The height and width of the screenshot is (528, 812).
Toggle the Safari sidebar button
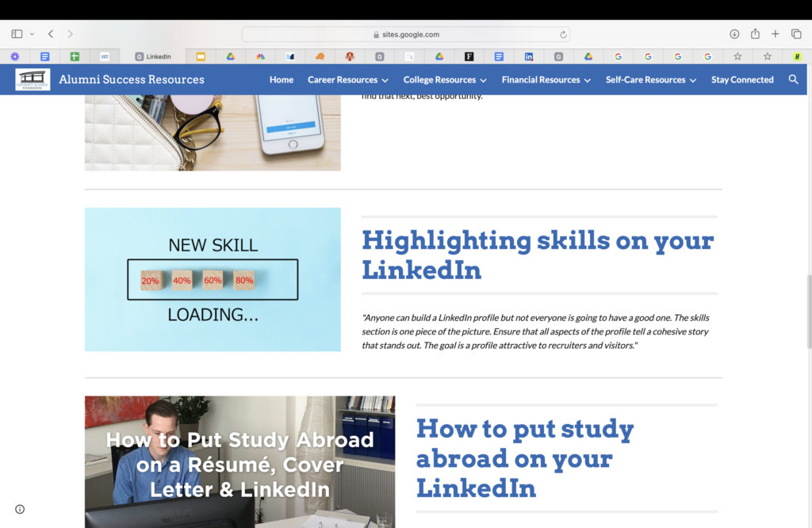pyautogui.click(x=17, y=33)
